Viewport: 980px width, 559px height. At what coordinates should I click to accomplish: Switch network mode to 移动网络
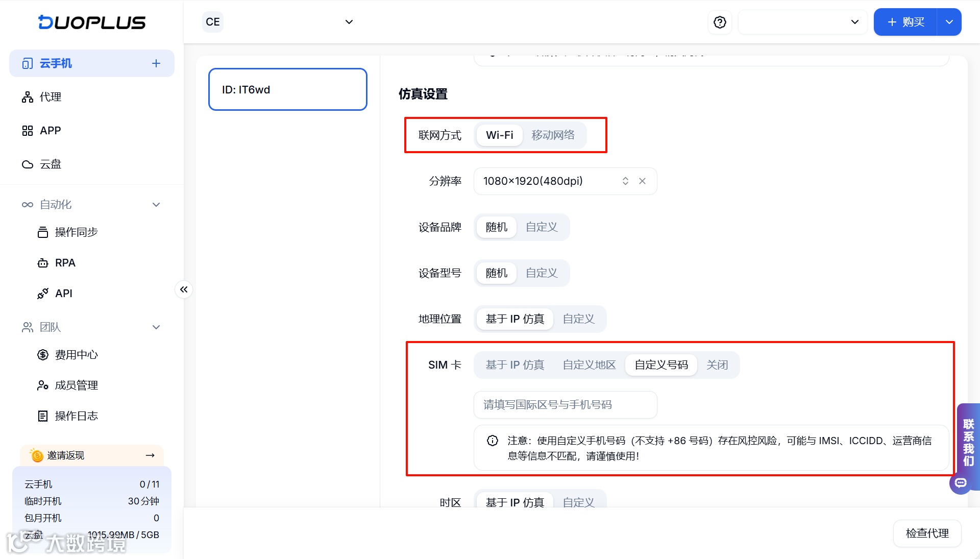553,135
